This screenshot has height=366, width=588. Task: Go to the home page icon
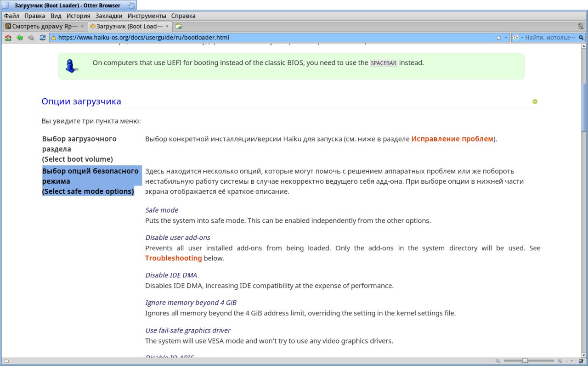tap(8, 38)
